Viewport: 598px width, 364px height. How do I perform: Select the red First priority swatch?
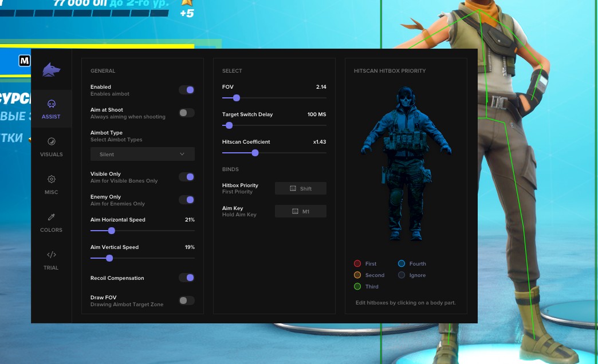[x=357, y=263]
